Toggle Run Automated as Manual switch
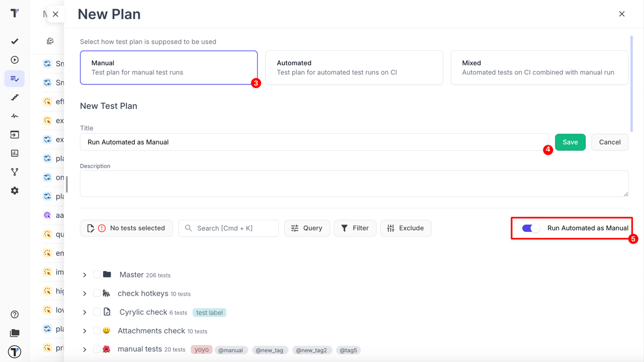644x362 pixels. pos(529,228)
